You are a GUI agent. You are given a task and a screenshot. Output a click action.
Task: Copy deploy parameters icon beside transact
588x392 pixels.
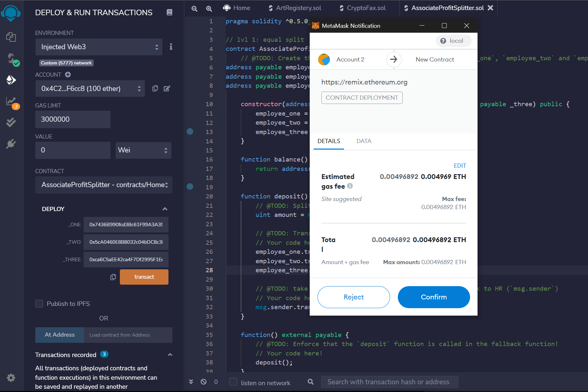pyautogui.click(x=113, y=277)
